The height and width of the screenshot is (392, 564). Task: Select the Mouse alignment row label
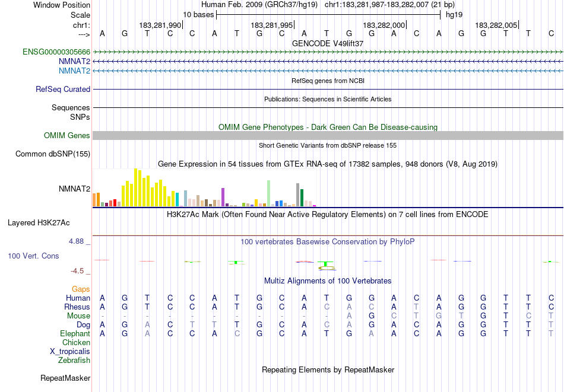pos(78,316)
